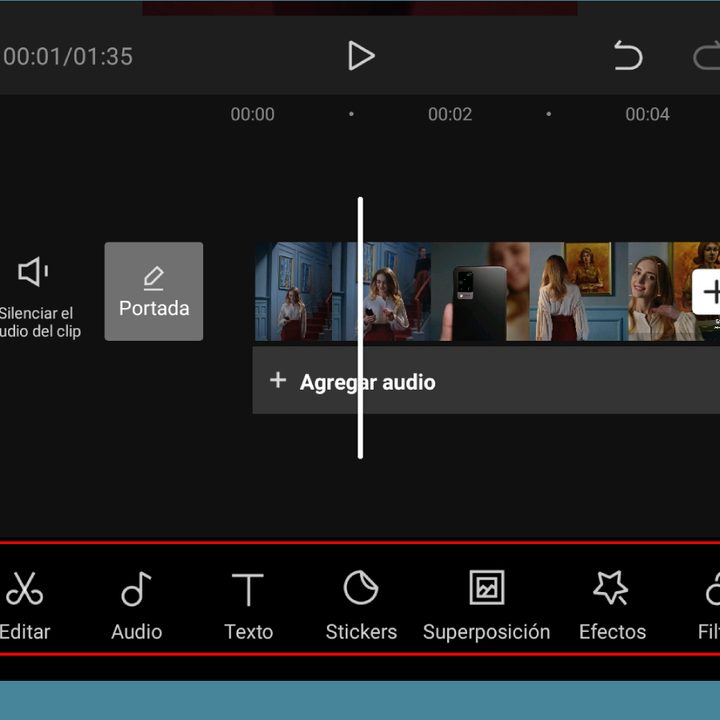Open the Texto tool
720x720 pixels.
click(248, 605)
